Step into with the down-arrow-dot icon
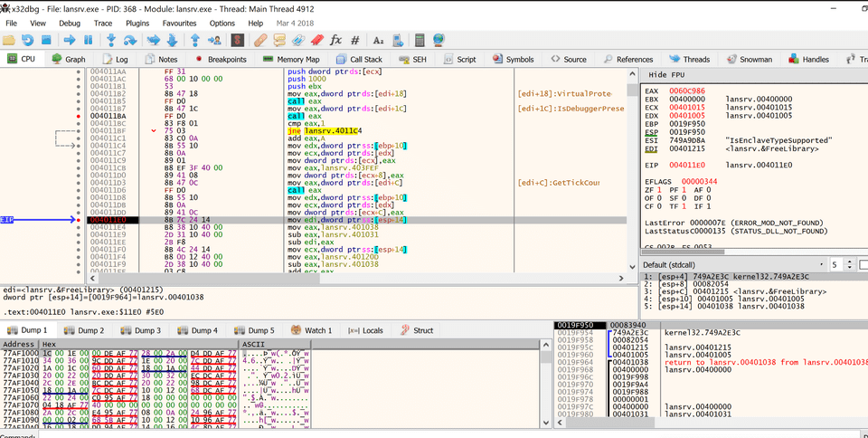868x438 pixels. (110, 40)
